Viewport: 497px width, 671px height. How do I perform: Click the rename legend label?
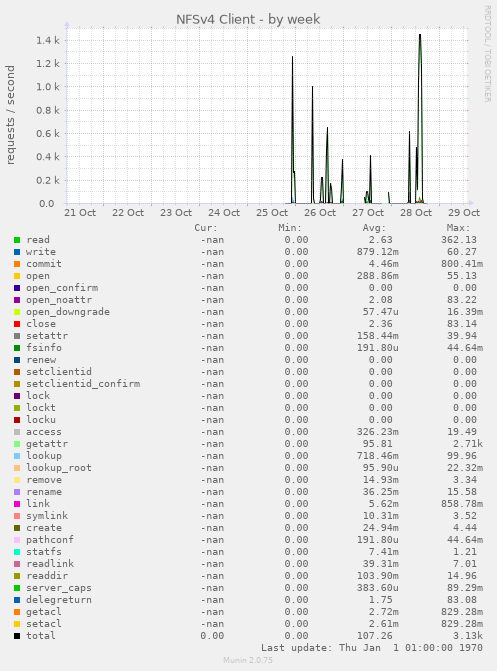[x=44, y=492]
